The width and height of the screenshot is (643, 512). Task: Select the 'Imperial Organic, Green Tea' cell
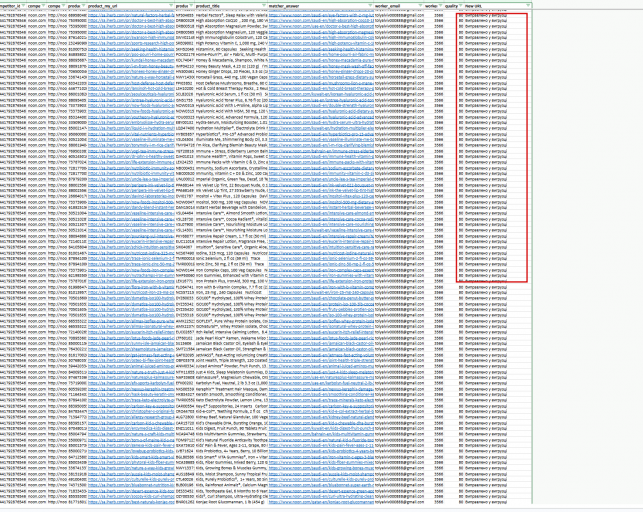coord(232,179)
